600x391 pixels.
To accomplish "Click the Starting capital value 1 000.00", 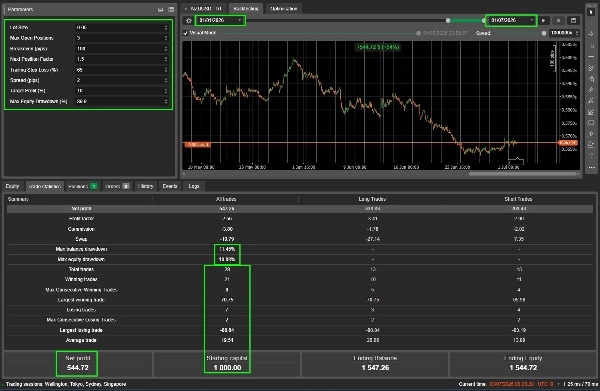I will [227, 368].
